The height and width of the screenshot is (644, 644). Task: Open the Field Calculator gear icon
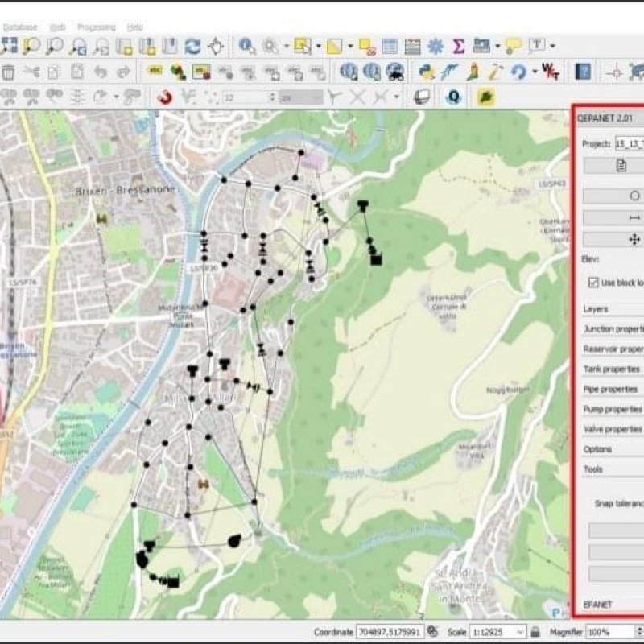436,46
